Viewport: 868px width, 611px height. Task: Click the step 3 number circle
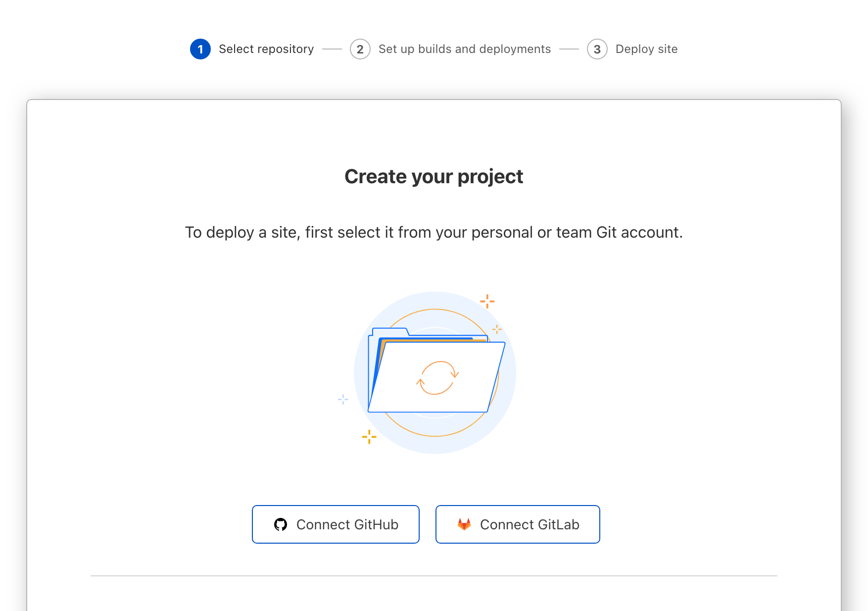(x=597, y=49)
